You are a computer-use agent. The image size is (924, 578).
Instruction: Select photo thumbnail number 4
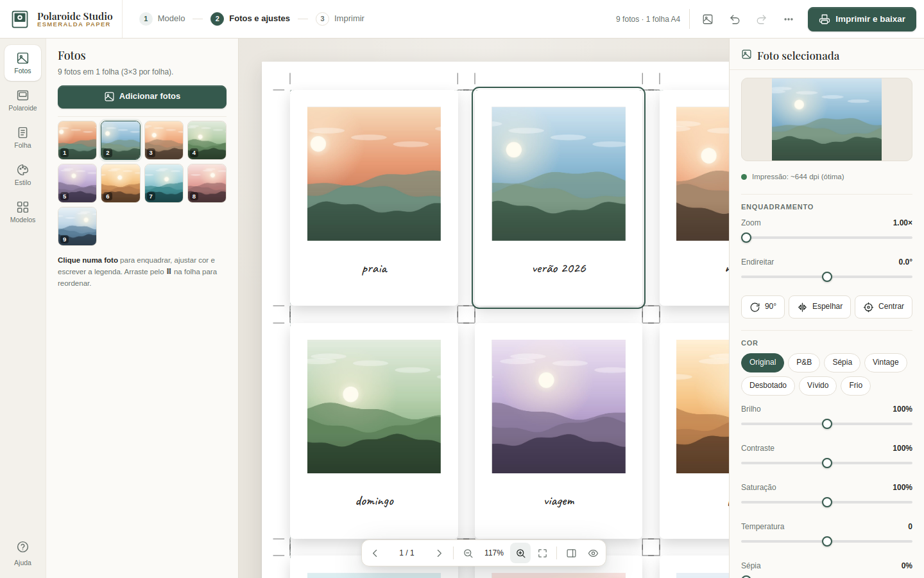tap(207, 140)
